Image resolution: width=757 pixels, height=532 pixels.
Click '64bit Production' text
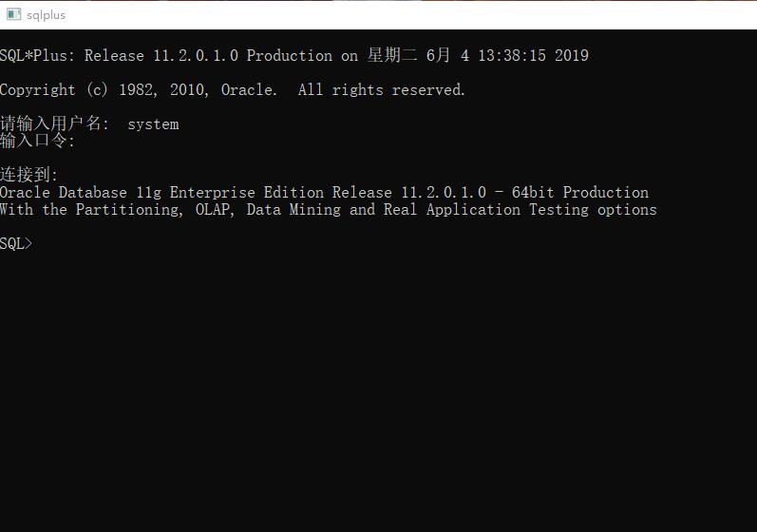(x=579, y=193)
